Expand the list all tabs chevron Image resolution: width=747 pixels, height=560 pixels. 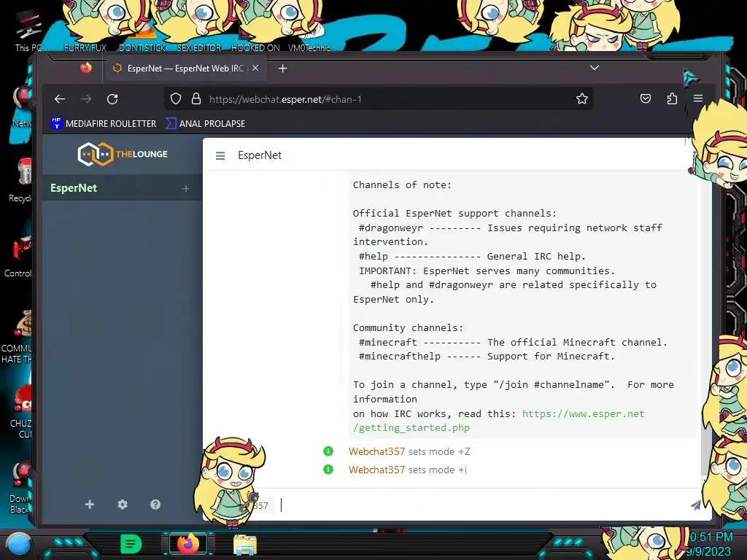[x=594, y=68]
